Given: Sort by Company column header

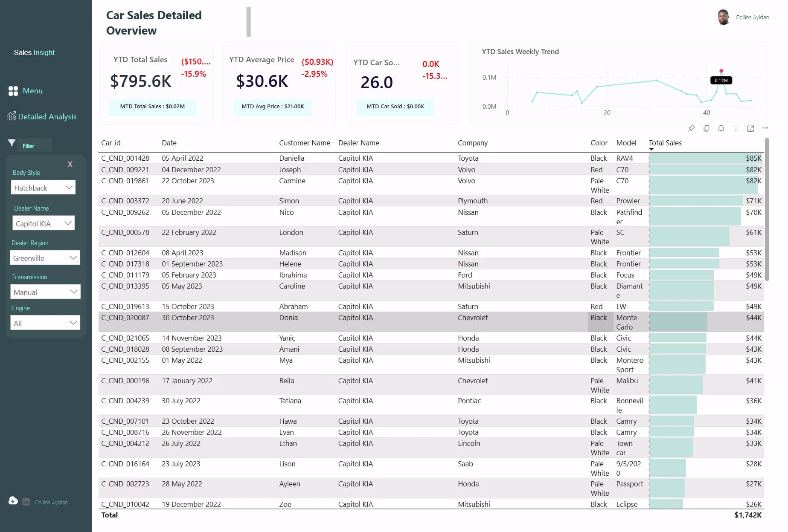Looking at the screenshot, I should click(x=472, y=143).
